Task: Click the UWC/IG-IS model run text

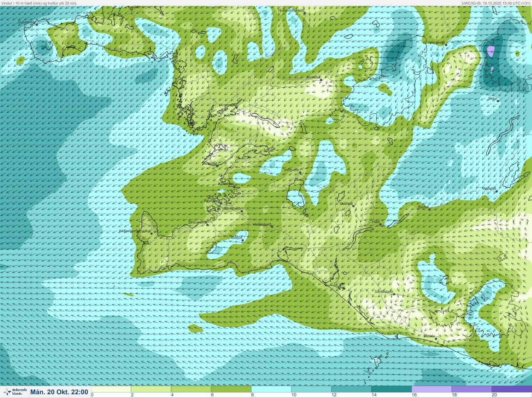Action: click(x=496, y=3)
